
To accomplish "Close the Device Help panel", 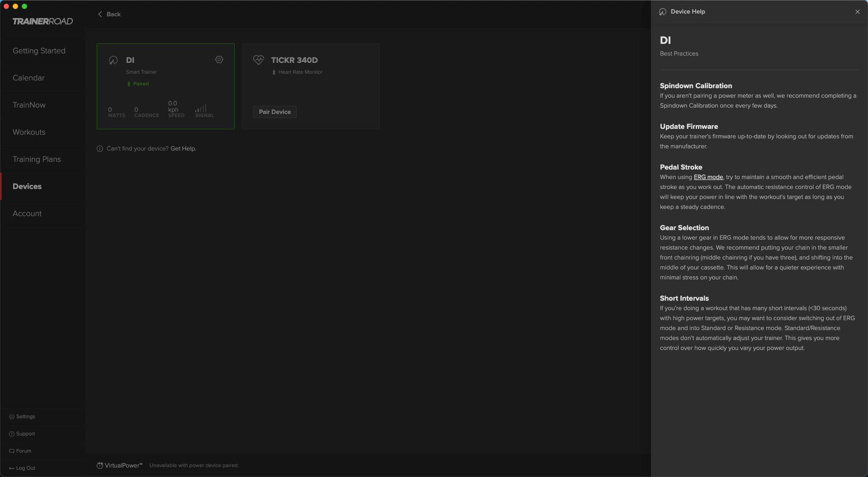I will point(857,12).
